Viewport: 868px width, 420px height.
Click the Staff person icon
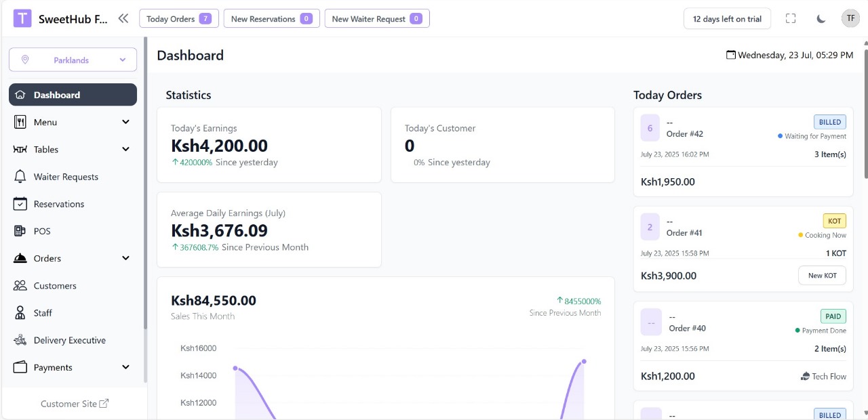click(20, 313)
